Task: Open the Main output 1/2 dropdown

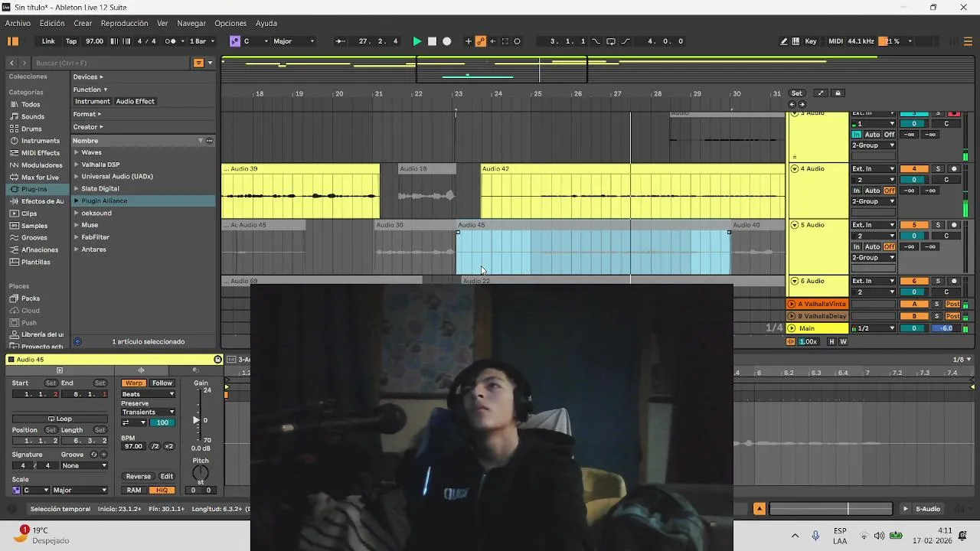Action: (x=874, y=328)
